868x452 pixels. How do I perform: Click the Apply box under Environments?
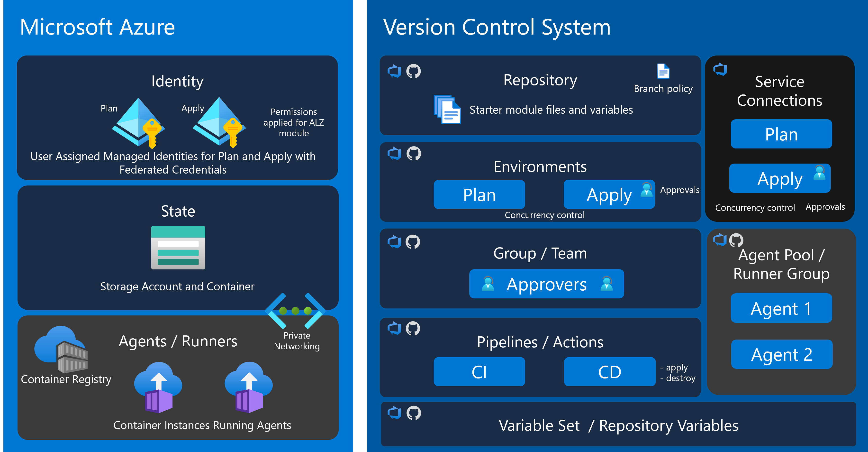(609, 195)
